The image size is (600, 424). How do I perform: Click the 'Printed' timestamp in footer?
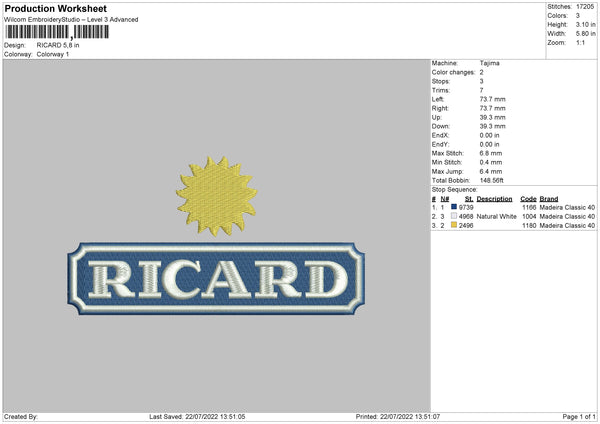398,417
